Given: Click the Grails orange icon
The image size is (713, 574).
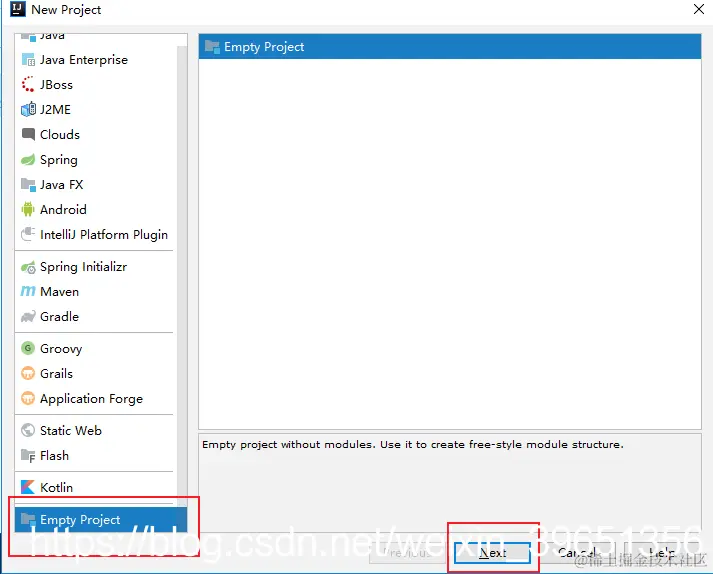Looking at the screenshot, I should (x=28, y=373).
